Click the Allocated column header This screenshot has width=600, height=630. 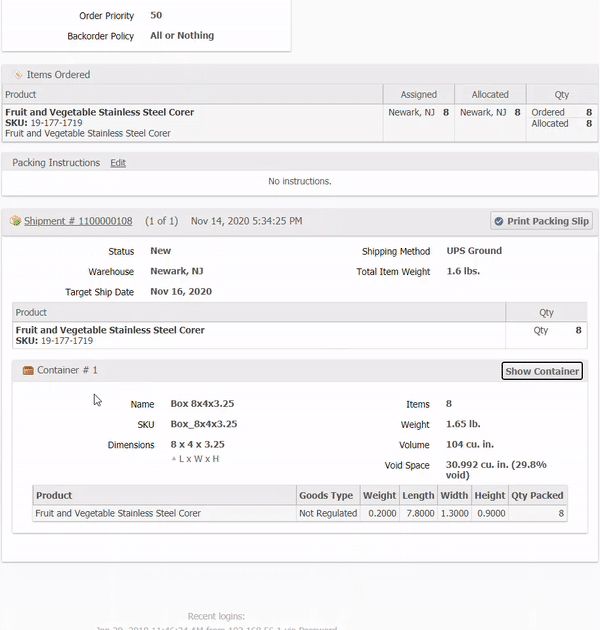[x=490, y=94]
